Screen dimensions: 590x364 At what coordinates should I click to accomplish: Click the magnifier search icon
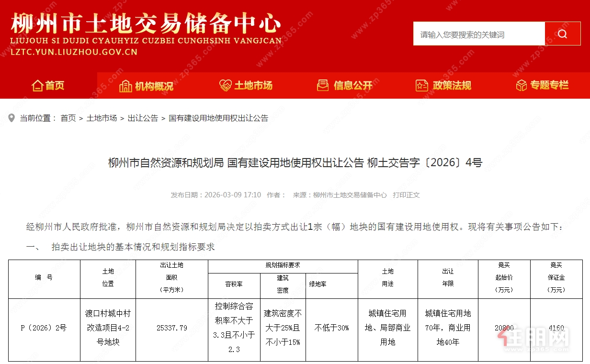(562, 34)
